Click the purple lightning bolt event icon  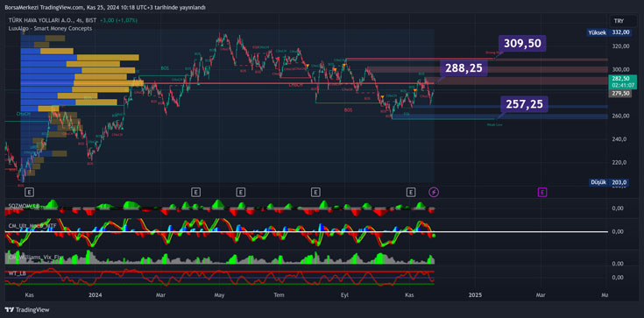coord(434,192)
